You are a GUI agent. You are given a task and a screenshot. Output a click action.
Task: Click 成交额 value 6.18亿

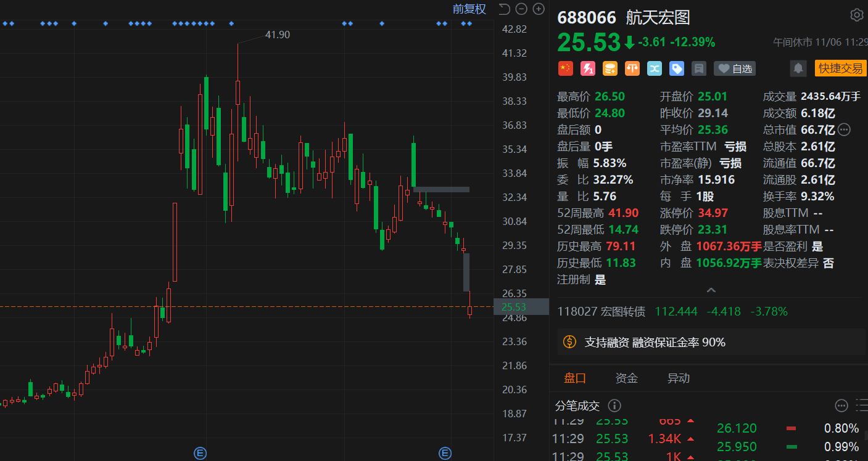(817, 113)
